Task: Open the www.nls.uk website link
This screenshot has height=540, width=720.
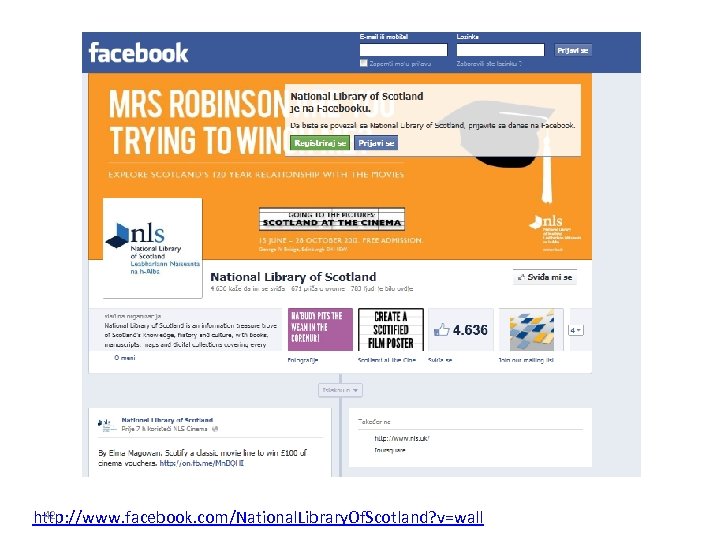Action: [x=402, y=438]
